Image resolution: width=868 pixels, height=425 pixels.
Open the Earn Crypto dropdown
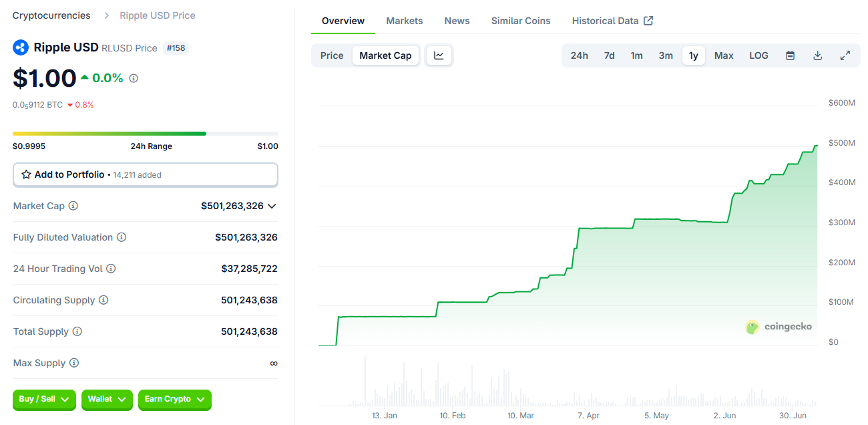click(174, 400)
